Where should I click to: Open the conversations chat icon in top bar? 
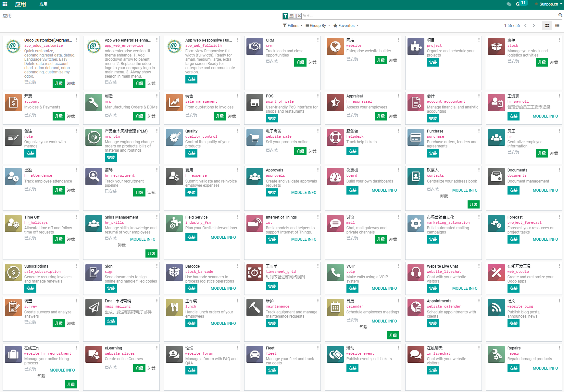[x=509, y=4]
